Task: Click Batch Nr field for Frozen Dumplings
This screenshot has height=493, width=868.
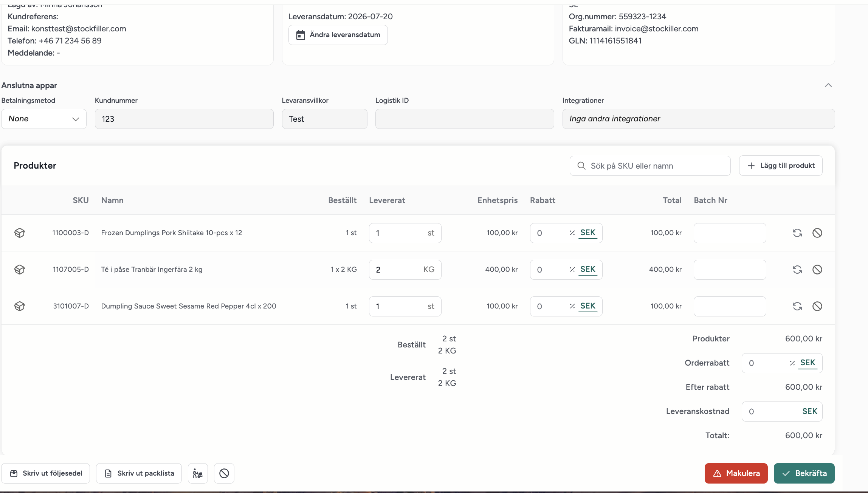Action: pos(730,233)
